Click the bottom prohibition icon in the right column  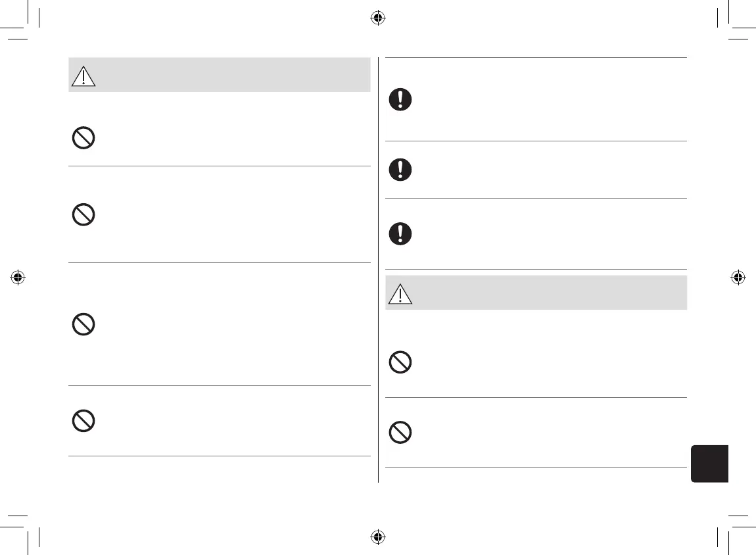coord(400,432)
